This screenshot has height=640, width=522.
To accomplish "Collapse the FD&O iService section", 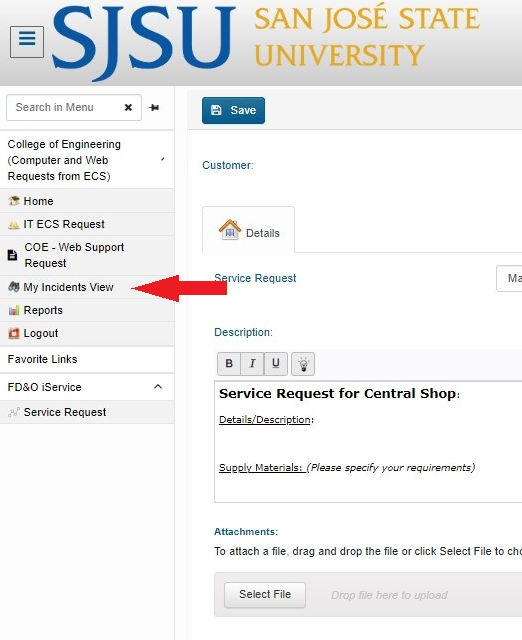I will point(158,387).
